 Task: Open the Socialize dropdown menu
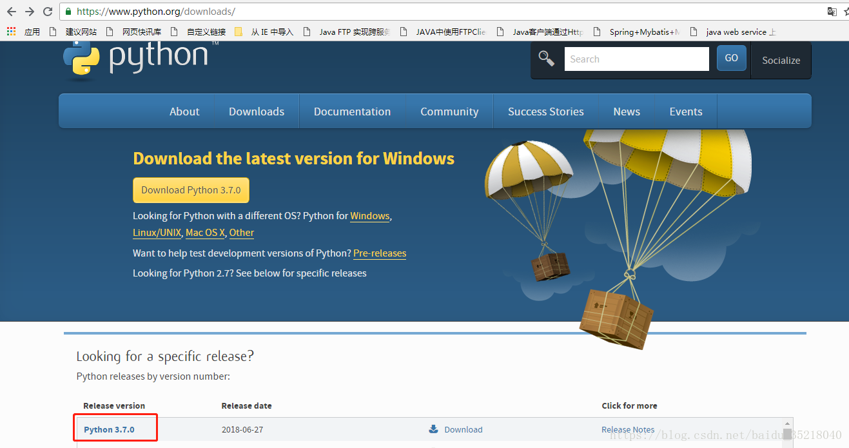[x=781, y=60]
